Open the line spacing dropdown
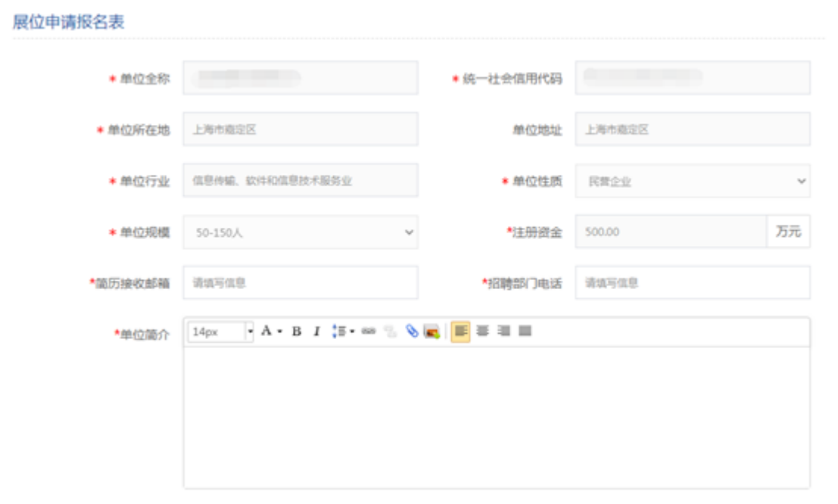The image size is (838, 504). tap(343, 331)
